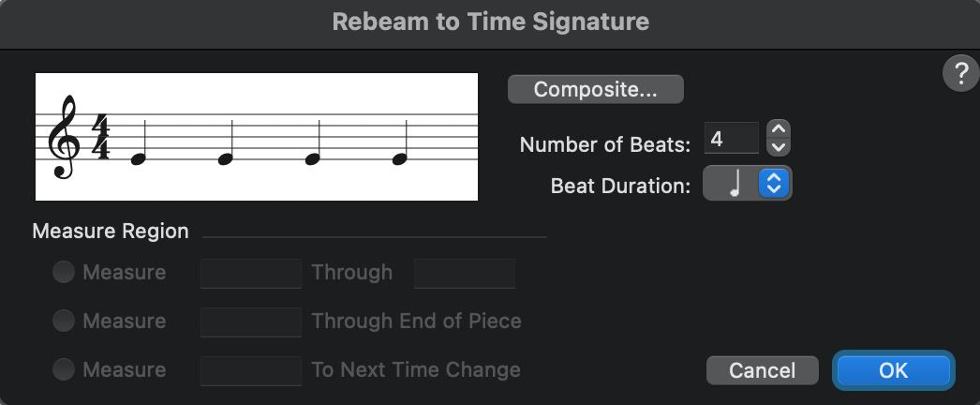Viewport: 980px width, 405px height.
Task: Click measure field for Through End of Piece
Action: coord(251,321)
